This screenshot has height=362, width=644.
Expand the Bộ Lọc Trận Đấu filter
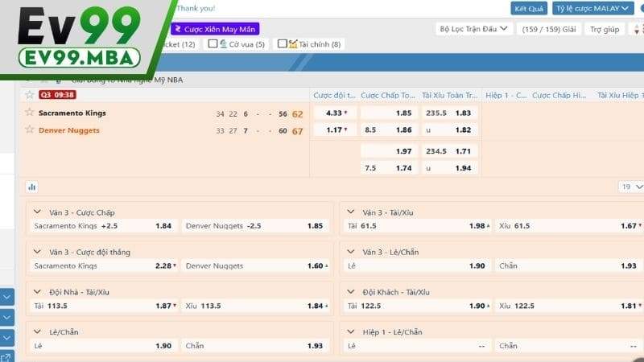point(475,29)
